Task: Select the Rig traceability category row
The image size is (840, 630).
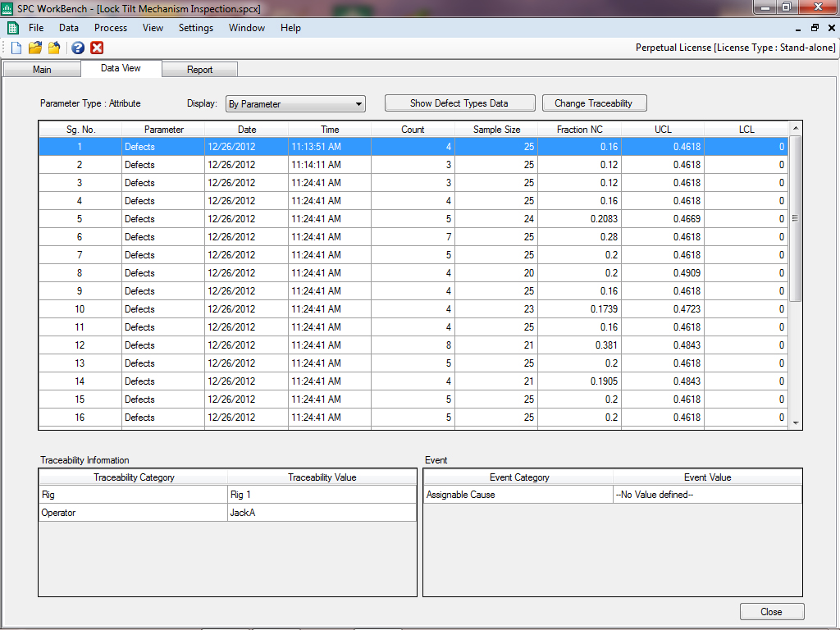Action: [134, 495]
